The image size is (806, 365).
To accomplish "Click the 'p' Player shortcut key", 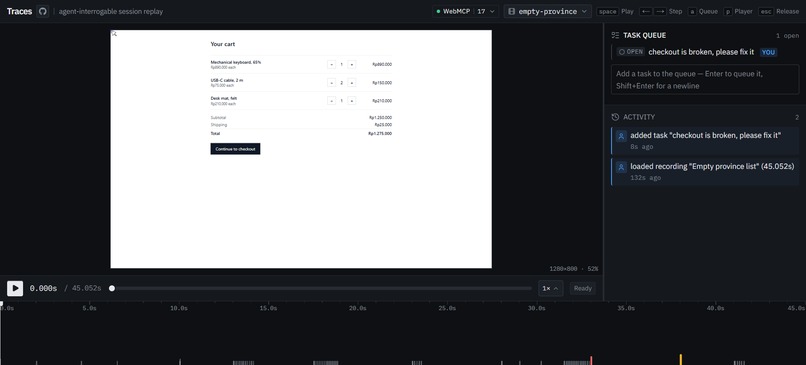I will 728,11.
